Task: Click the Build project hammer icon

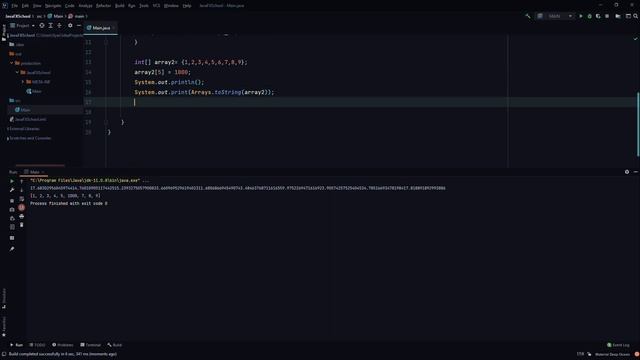Action: pyautogui.click(x=528, y=16)
